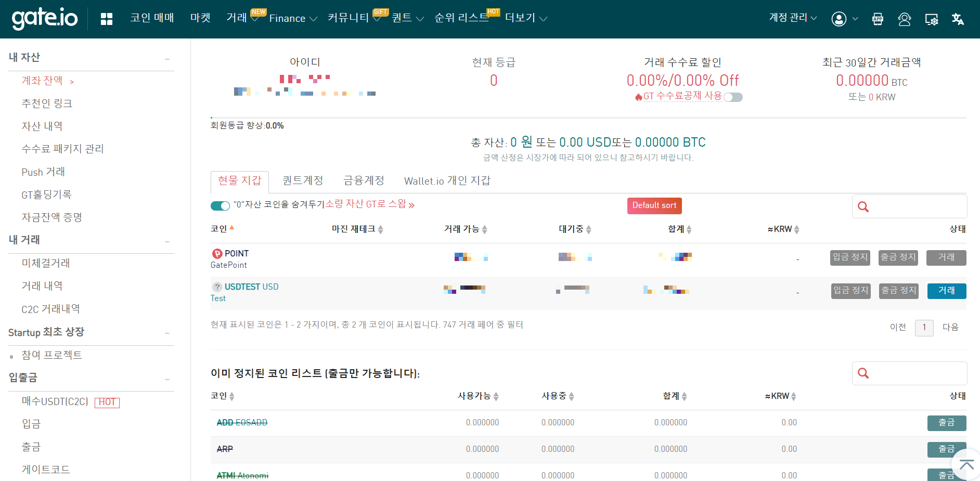980x481 pixels.
Task: Click 입금 정지 button in POINT row
Action: click(x=850, y=257)
